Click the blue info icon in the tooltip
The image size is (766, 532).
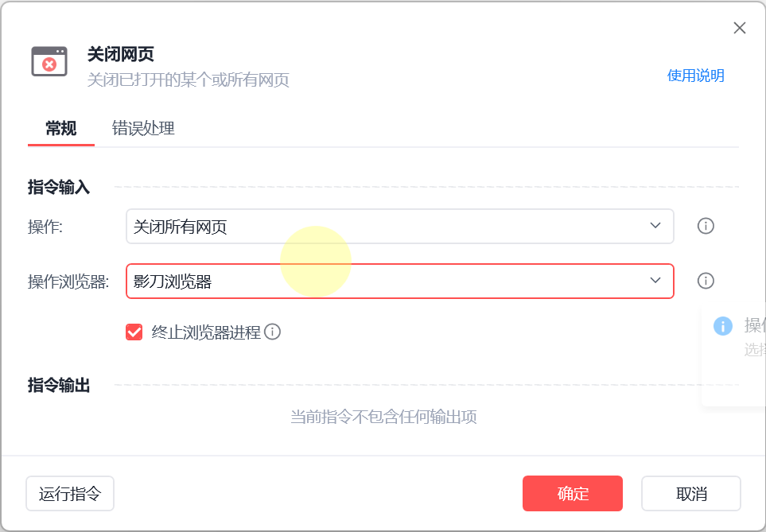722,325
